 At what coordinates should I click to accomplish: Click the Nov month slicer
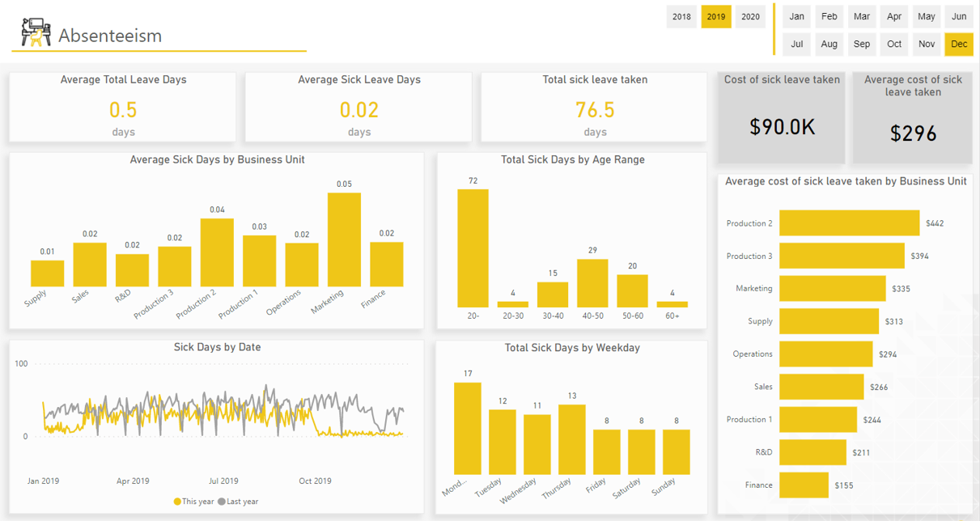(x=927, y=44)
